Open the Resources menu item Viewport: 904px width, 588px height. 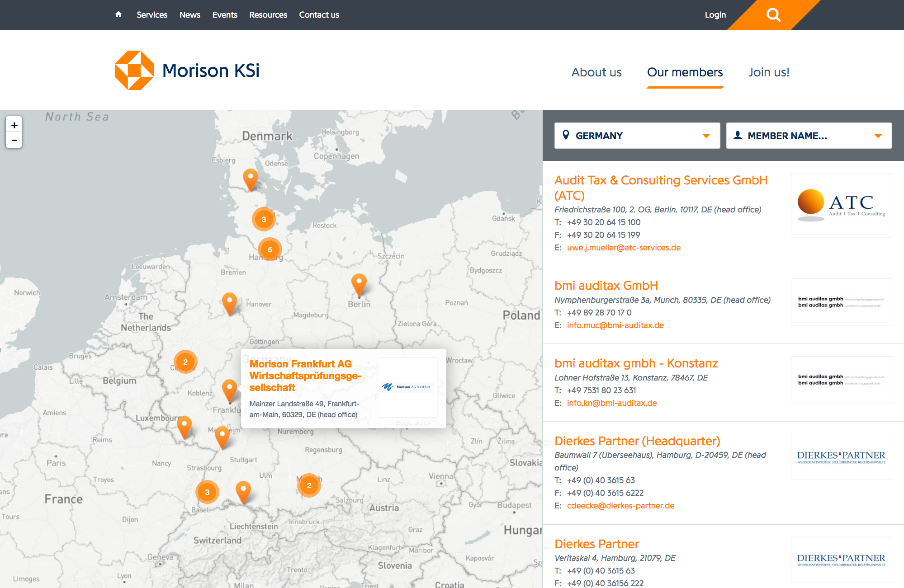(268, 15)
